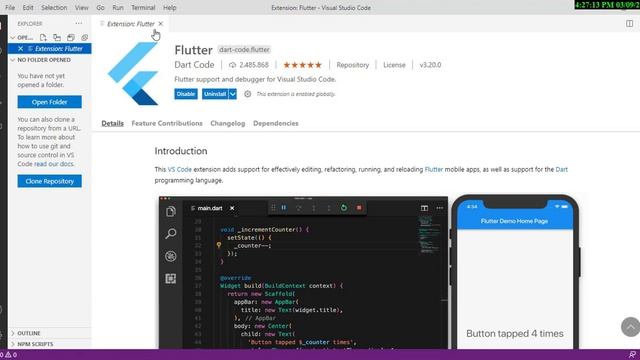
Task: Open the Run menu
Action: (118, 7)
